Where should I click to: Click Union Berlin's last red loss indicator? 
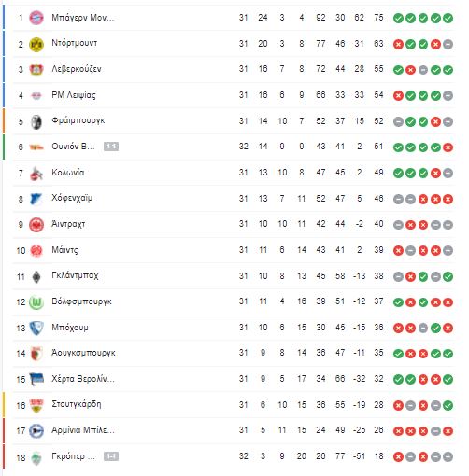(x=448, y=147)
